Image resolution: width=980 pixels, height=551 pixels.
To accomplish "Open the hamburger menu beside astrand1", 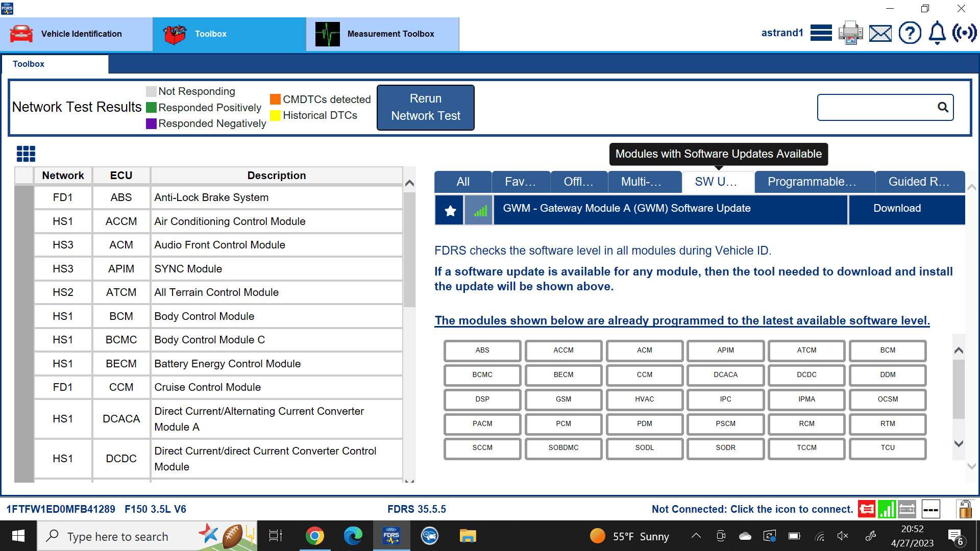I will click(x=821, y=33).
